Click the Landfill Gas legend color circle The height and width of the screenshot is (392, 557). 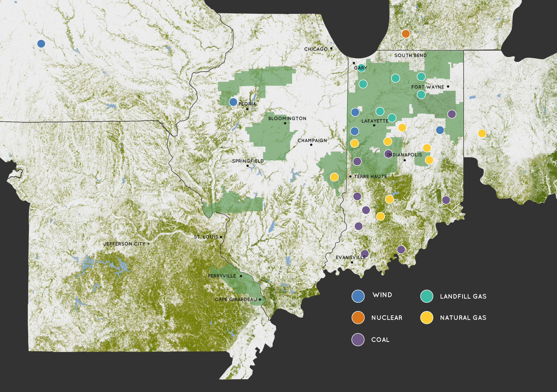coord(427,296)
